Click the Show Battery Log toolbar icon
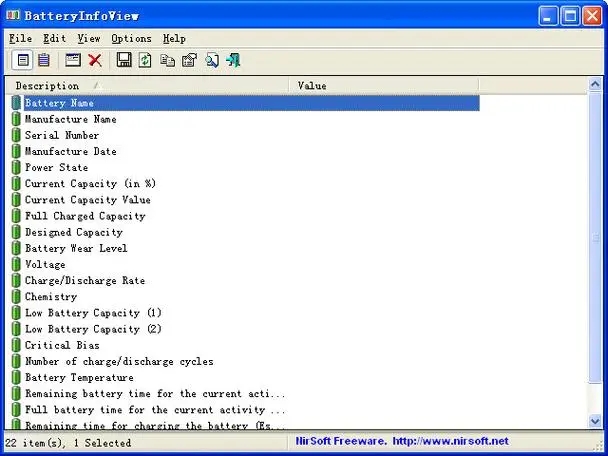The width and height of the screenshot is (608, 456). [44, 61]
